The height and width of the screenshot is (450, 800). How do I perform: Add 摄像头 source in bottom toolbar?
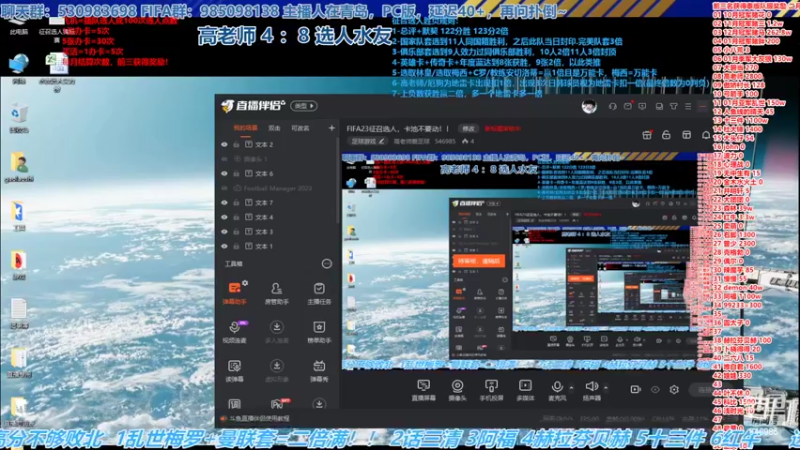point(457,390)
